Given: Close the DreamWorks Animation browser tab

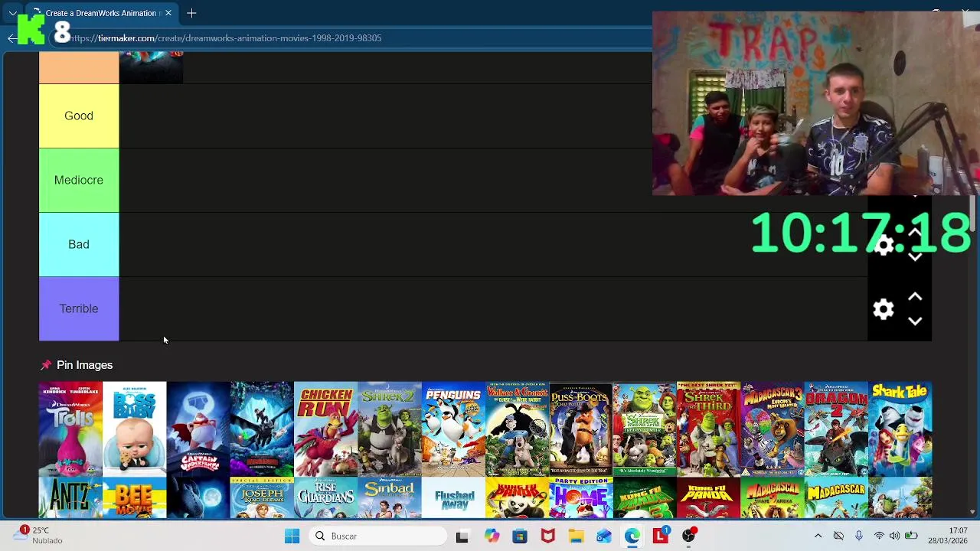Looking at the screenshot, I should [x=168, y=13].
